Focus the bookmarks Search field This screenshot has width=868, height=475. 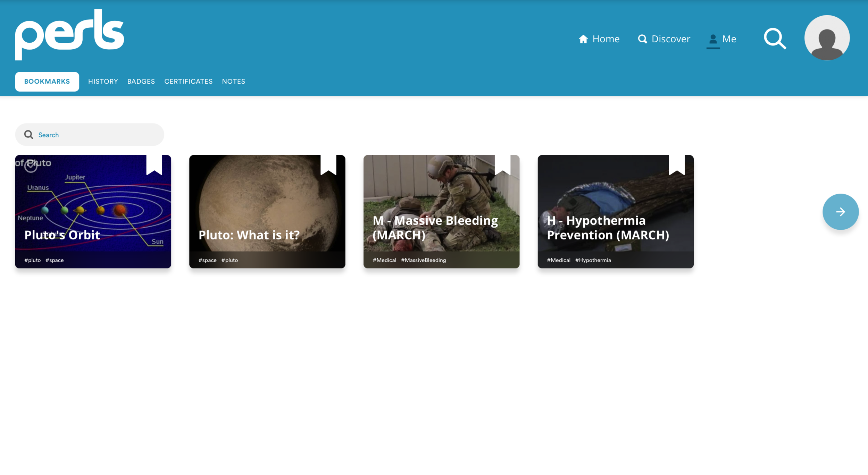[x=90, y=135]
